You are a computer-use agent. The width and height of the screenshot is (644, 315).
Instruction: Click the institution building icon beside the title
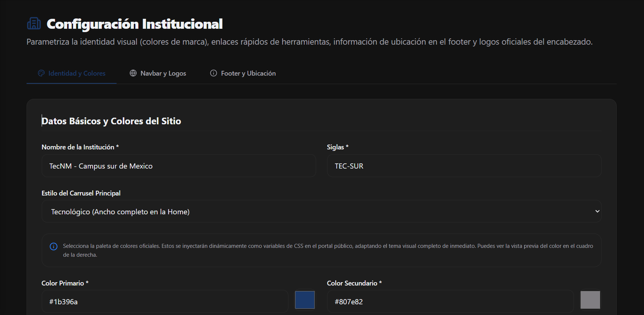pos(34,24)
